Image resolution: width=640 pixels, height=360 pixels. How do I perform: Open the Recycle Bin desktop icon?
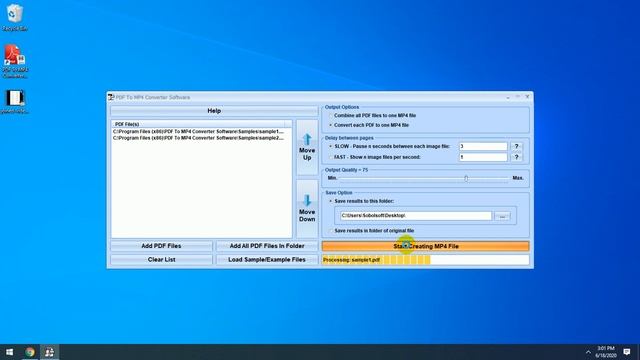[x=15, y=17]
